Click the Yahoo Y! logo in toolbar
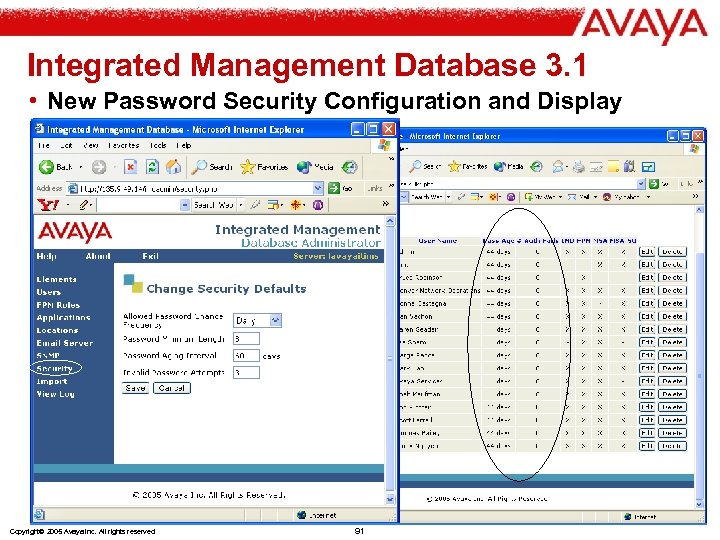 tap(48, 205)
